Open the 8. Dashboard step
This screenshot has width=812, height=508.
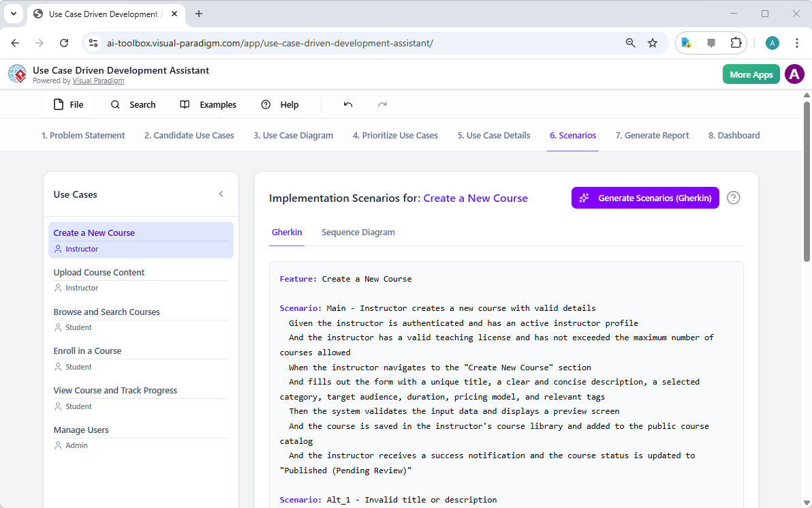[734, 135]
